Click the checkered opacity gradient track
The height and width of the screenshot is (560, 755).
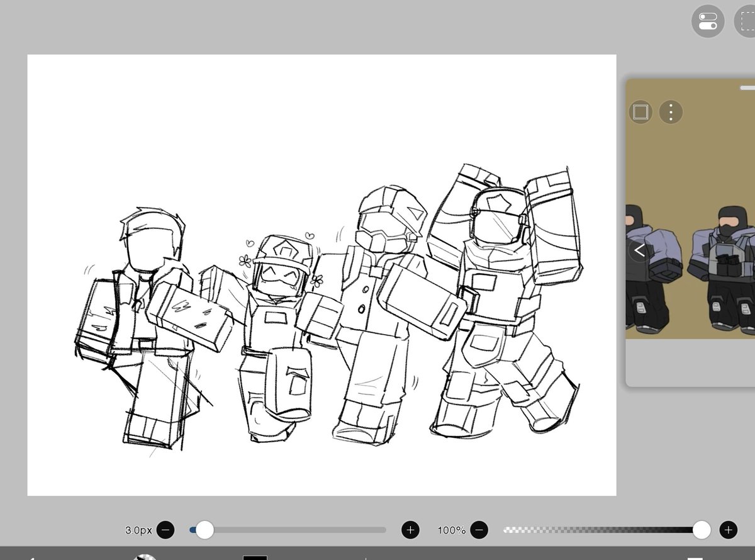pos(603,530)
